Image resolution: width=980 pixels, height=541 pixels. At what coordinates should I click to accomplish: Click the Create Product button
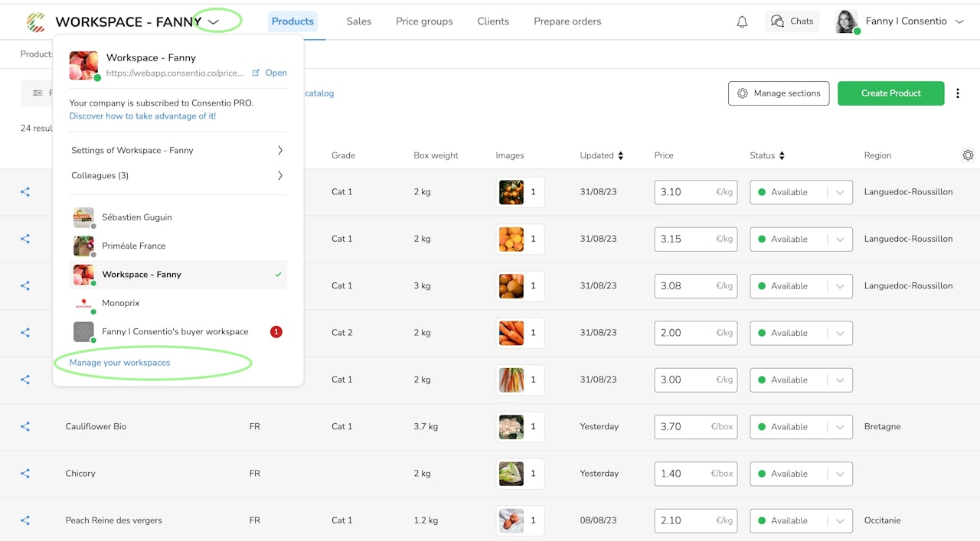click(x=890, y=93)
